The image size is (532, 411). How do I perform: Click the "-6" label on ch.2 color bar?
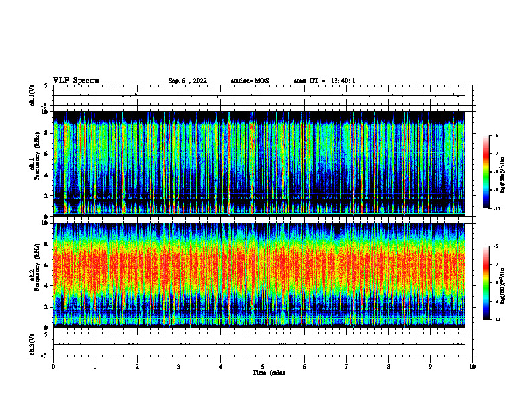coord(496,246)
